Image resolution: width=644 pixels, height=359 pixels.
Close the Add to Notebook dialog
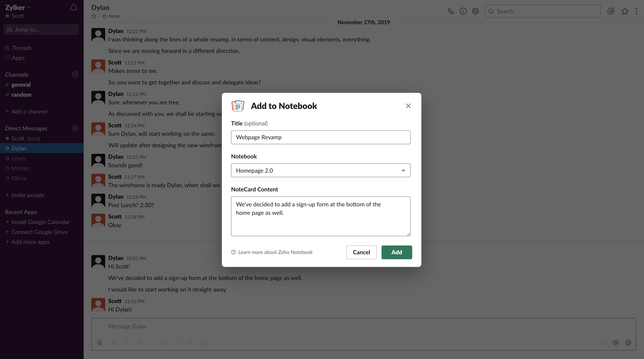tap(408, 106)
